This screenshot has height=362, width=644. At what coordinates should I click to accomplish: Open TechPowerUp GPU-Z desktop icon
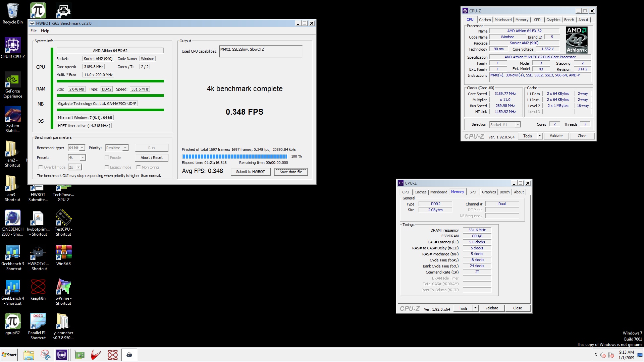tap(63, 193)
